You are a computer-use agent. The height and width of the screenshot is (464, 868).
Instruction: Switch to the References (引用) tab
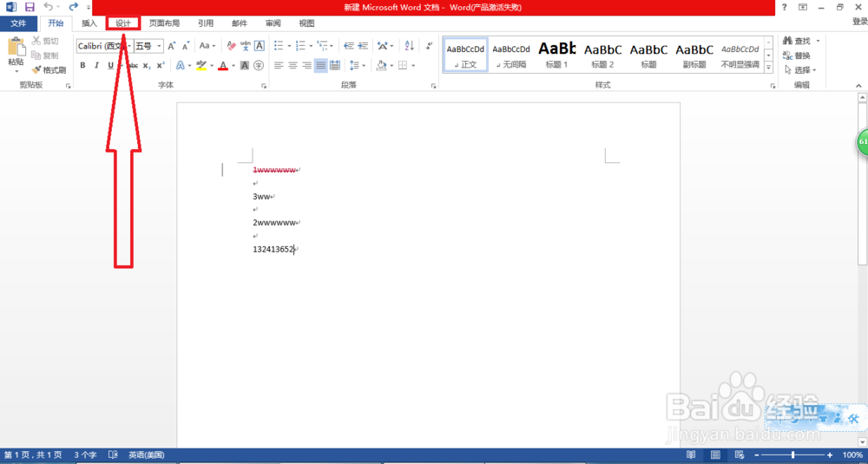click(x=206, y=23)
